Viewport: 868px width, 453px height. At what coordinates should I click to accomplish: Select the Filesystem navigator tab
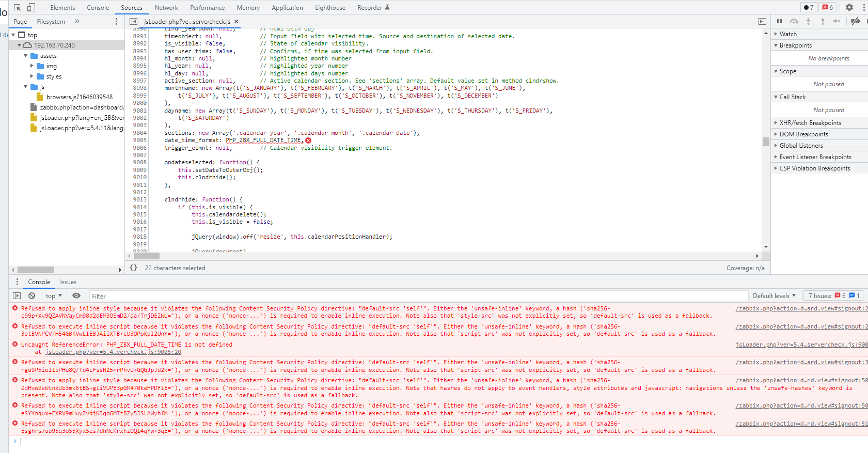tap(51, 21)
